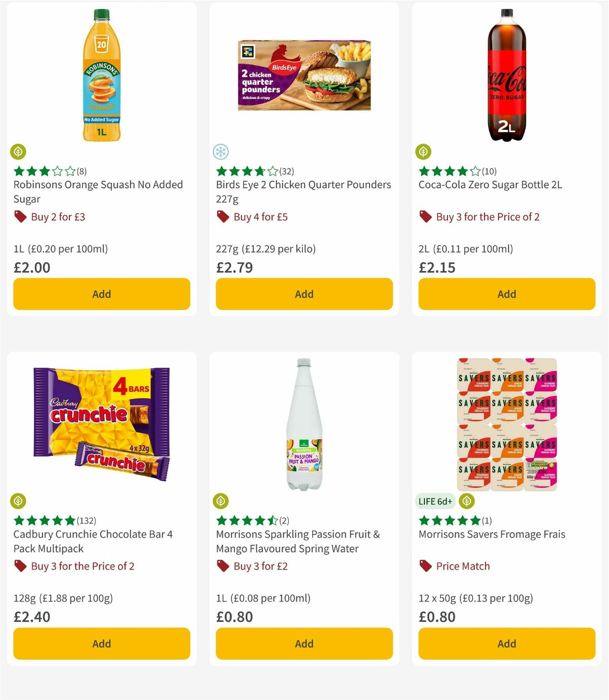Click the review count on Cadbury Crunchie
The width and height of the screenshot is (609, 700).
pyautogui.click(x=88, y=520)
